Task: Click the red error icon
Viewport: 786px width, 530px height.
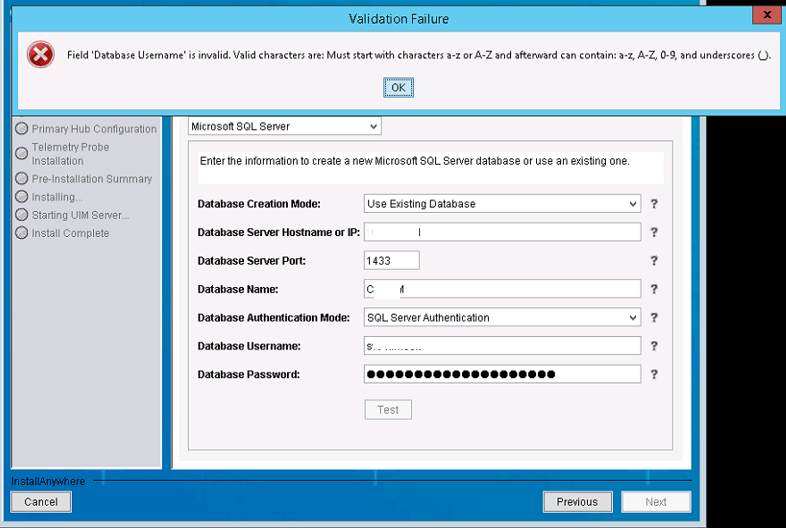Action: [40, 56]
